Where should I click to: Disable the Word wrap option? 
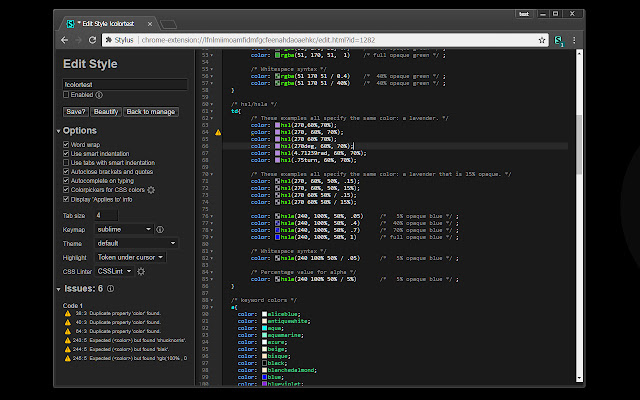[x=66, y=144]
